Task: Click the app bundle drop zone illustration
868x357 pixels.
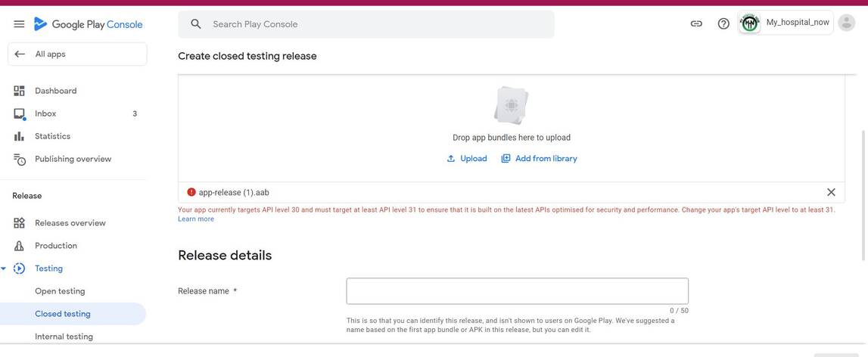Action: (511, 105)
